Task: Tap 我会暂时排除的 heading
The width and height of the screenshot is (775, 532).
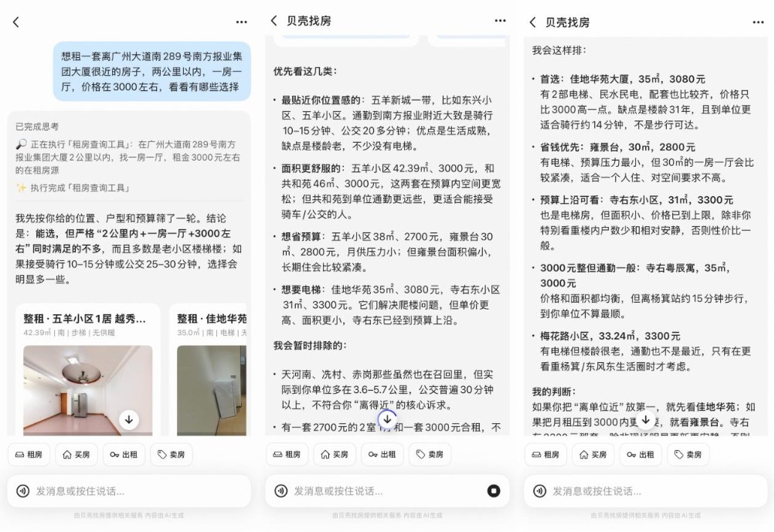Action: tap(310, 345)
